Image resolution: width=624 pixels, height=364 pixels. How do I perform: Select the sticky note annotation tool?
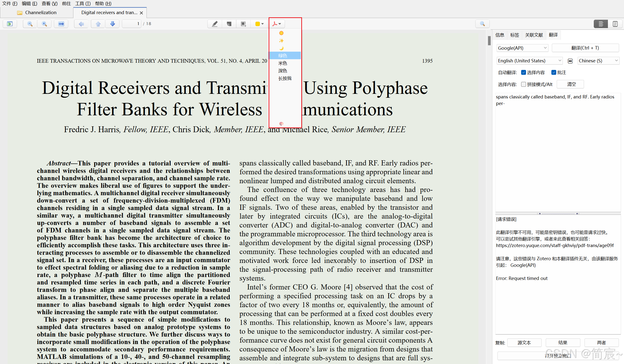pos(229,24)
